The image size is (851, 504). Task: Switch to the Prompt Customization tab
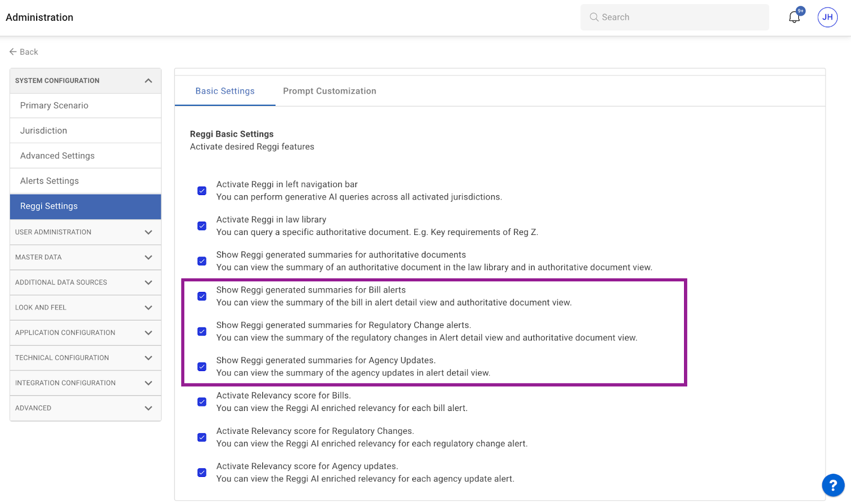329,91
